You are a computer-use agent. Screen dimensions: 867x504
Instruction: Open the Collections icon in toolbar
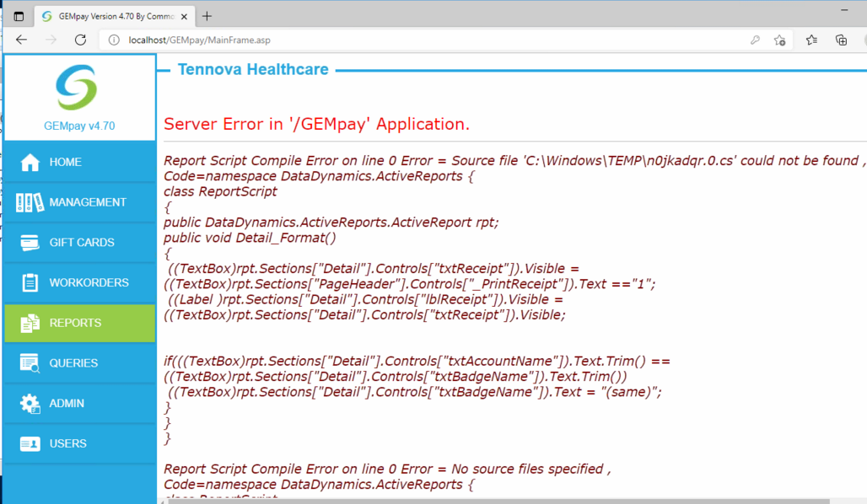841,40
